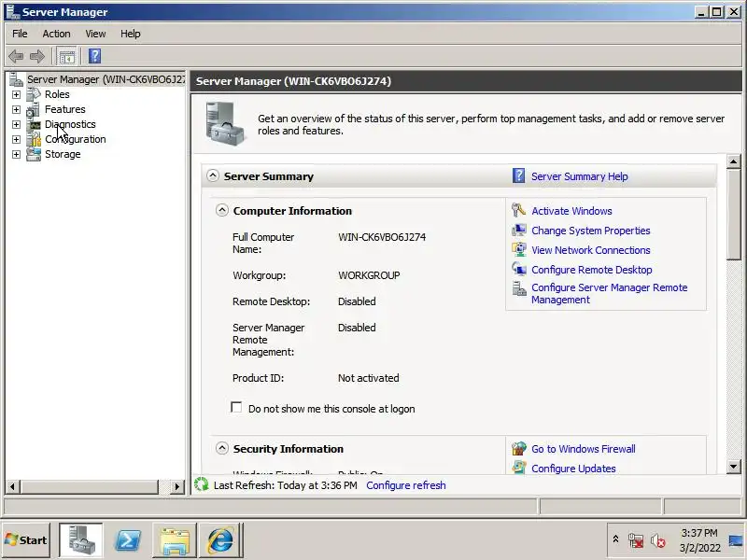
Task: Click the main pane scroll-up arrow
Action: pyautogui.click(x=734, y=161)
